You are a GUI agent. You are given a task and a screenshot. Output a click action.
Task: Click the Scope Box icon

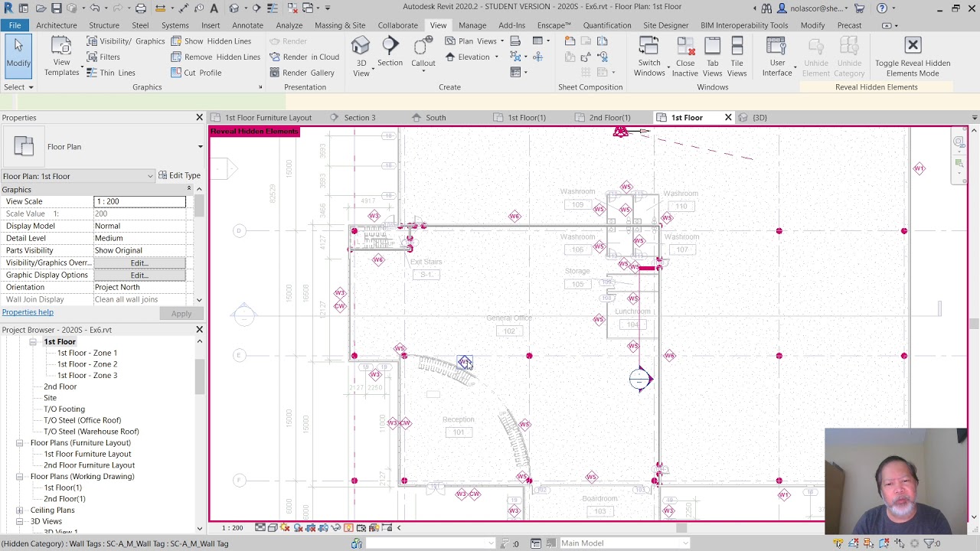coord(537,57)
